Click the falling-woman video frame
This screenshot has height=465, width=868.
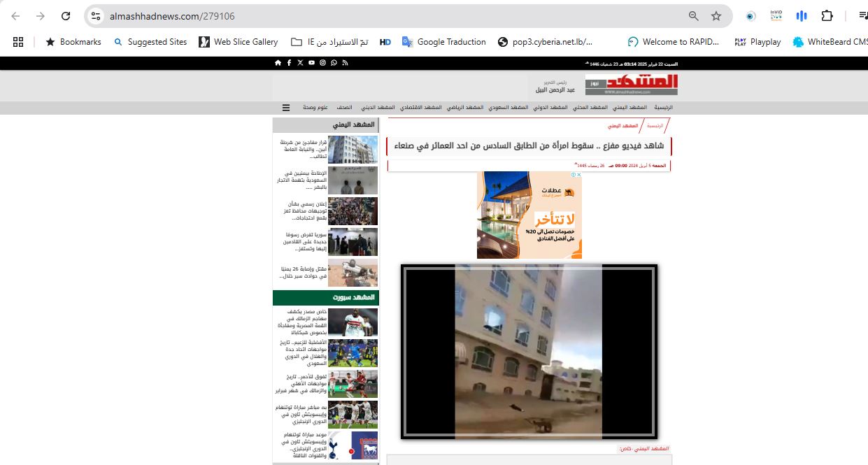point(529,352)
